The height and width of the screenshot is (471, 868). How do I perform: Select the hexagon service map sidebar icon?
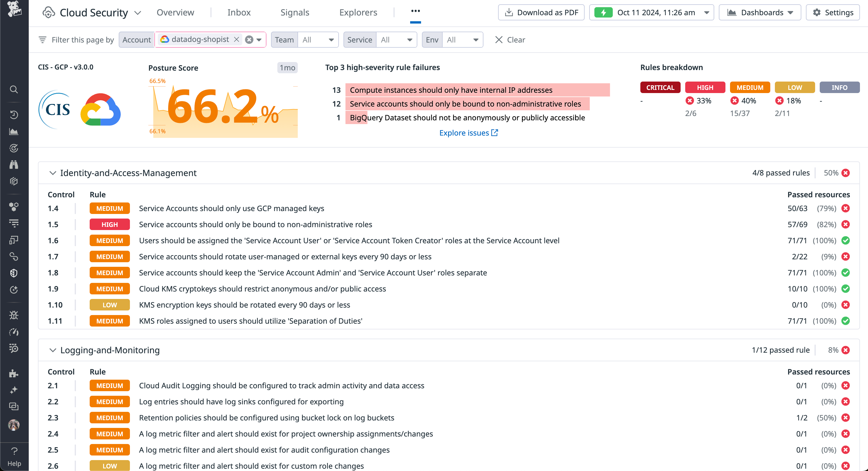[14, 207]
